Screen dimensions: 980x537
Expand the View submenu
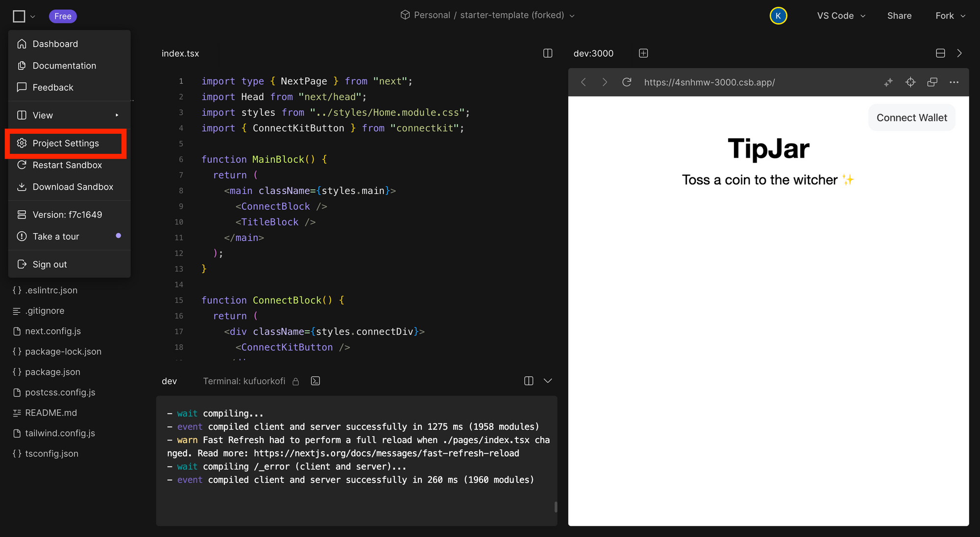(x=69, y=115)
